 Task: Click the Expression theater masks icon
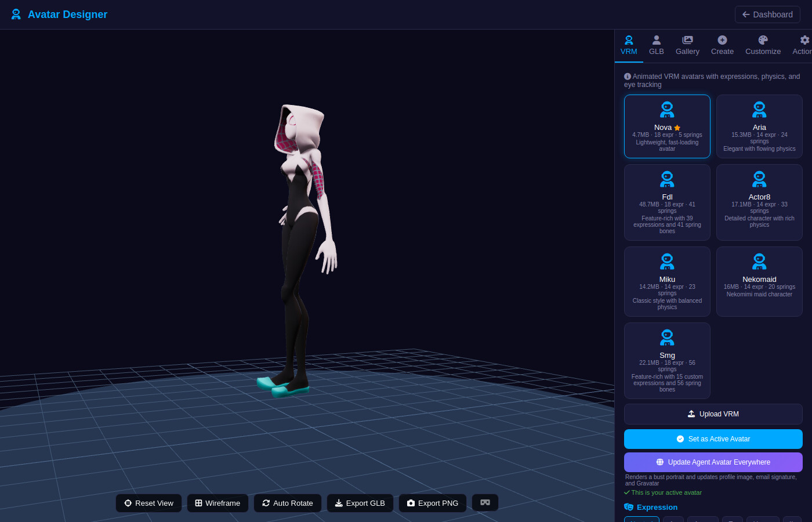pos(628,507)
